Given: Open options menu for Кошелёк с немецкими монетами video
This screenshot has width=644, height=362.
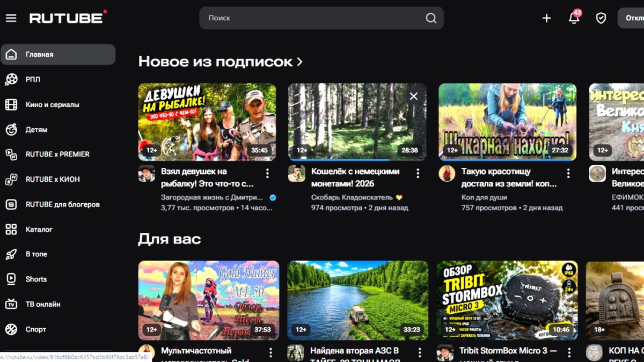Looking at the screenshot, I should point(418,173).
